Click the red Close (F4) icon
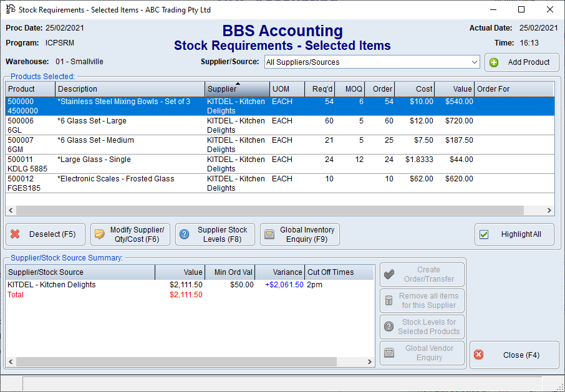Image resolution: width=565 pixels, height=392 pixels. pos(479,355)
